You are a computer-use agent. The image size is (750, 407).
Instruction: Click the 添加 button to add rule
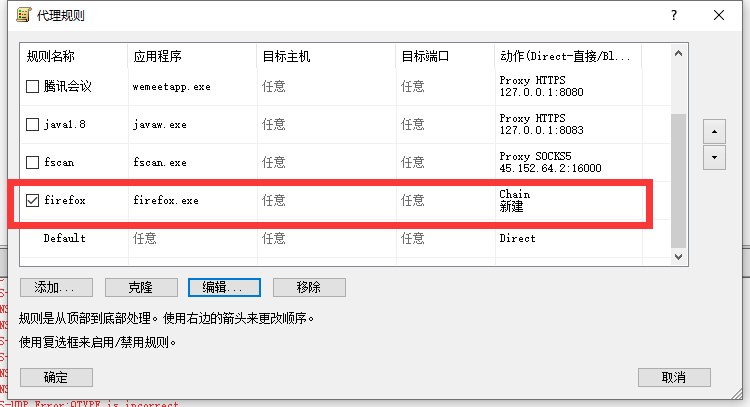coord(62,287)
